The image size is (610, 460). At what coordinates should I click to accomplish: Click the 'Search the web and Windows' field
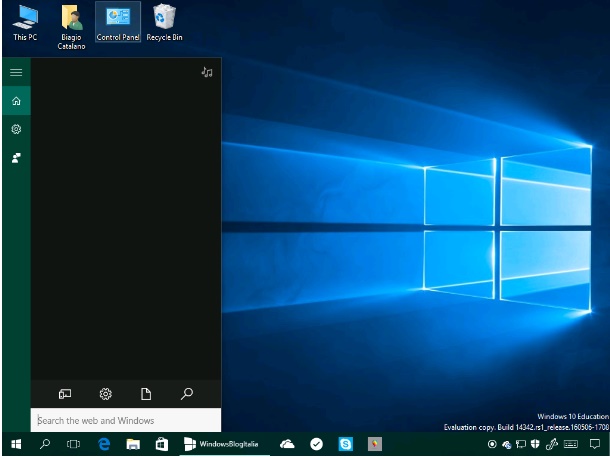click(x=126, y=420)
